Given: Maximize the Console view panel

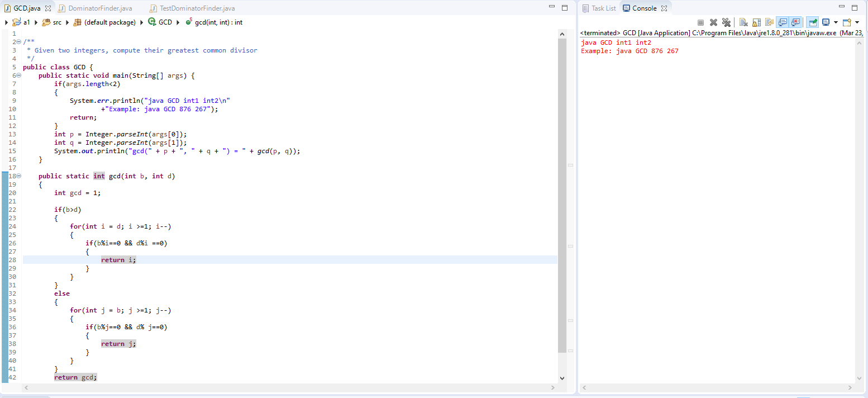Looking at the screenshot, I should 855,8.
